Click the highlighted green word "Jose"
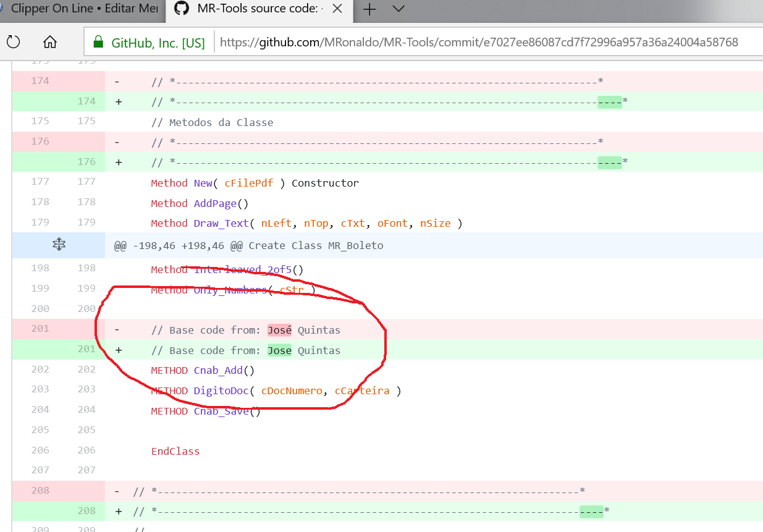The height and width of the screenshot is (532, 763). pyautogui.click(x=279, y=350)
